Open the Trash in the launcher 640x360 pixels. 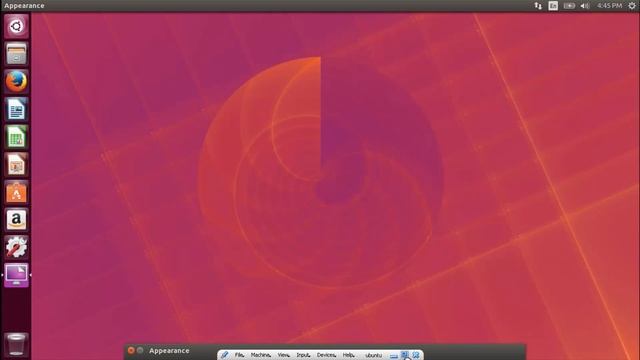pos(16,344)
